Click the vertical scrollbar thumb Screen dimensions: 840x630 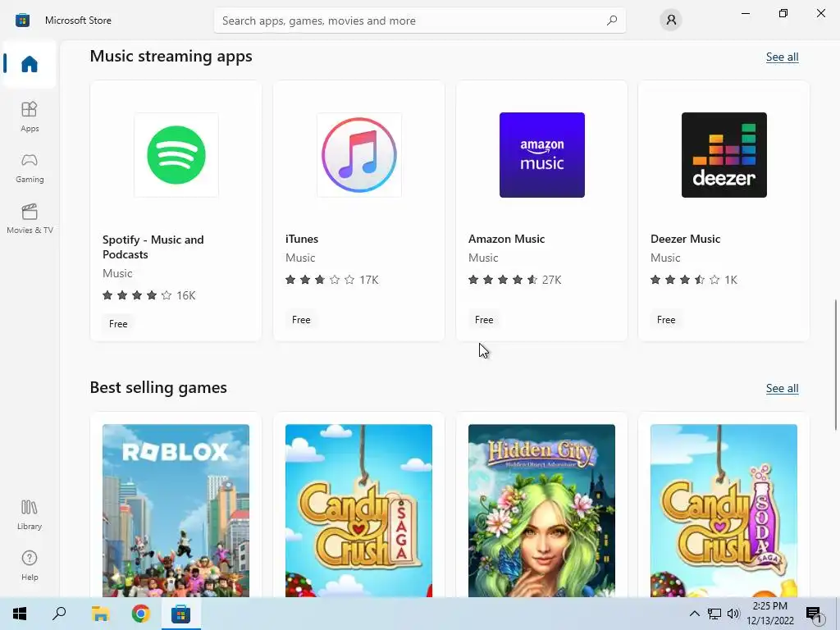pos(836,364)
